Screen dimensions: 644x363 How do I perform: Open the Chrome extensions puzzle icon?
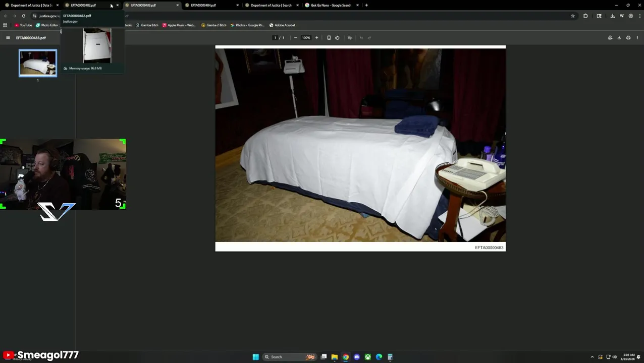point(585,16)
